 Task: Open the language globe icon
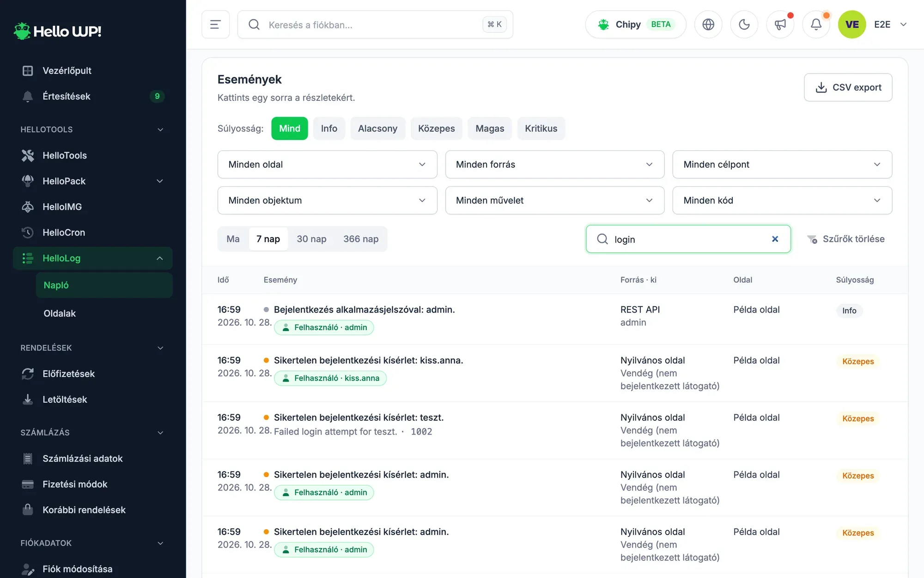point(708,25)
